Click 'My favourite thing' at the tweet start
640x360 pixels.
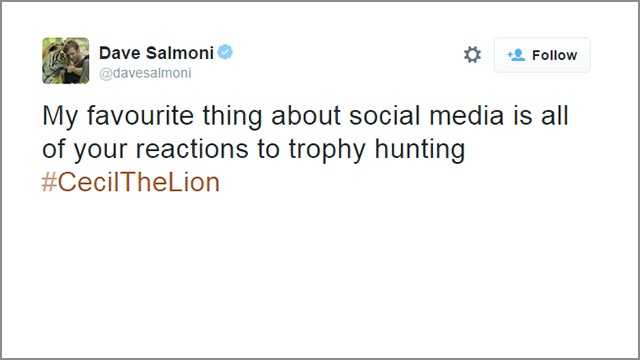point(152,117)
